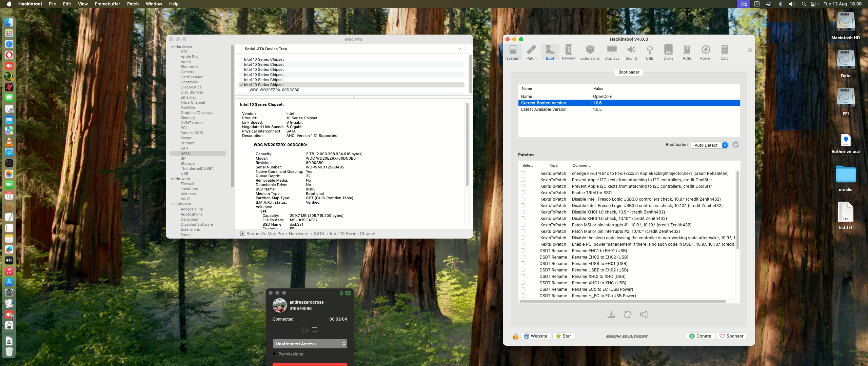This screenshot has width=868, height=366.
Task: Open the Disks toolbar icon
Action: tap(668, 53)
